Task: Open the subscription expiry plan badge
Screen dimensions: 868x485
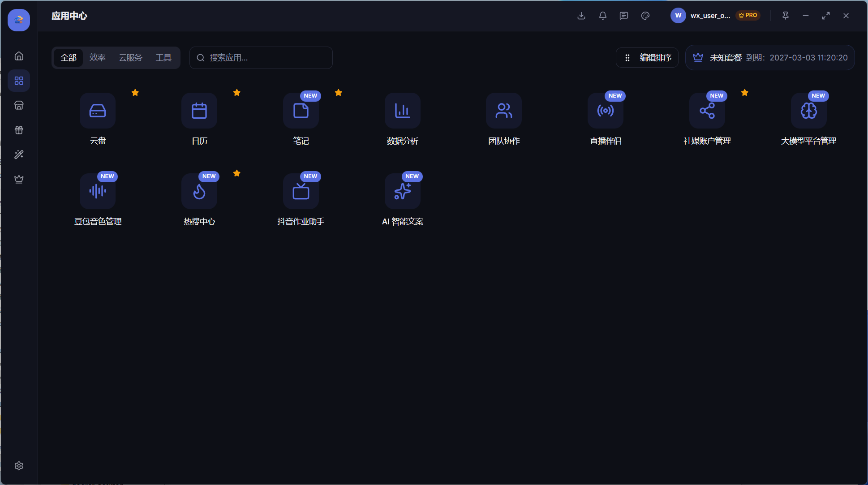Action: pos(770,58)
